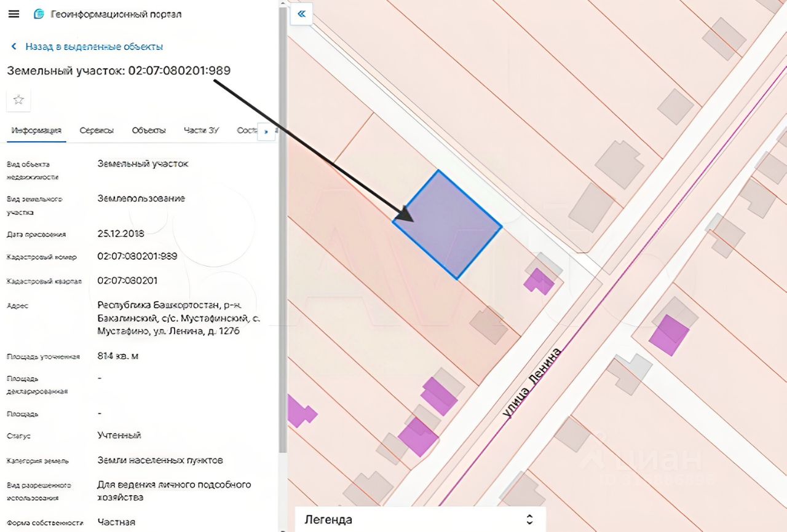Click the Геоинформационный портал logo icon
Image resolution: width=787 pixels, height=532 pixels.
click(x=39, y=14)
